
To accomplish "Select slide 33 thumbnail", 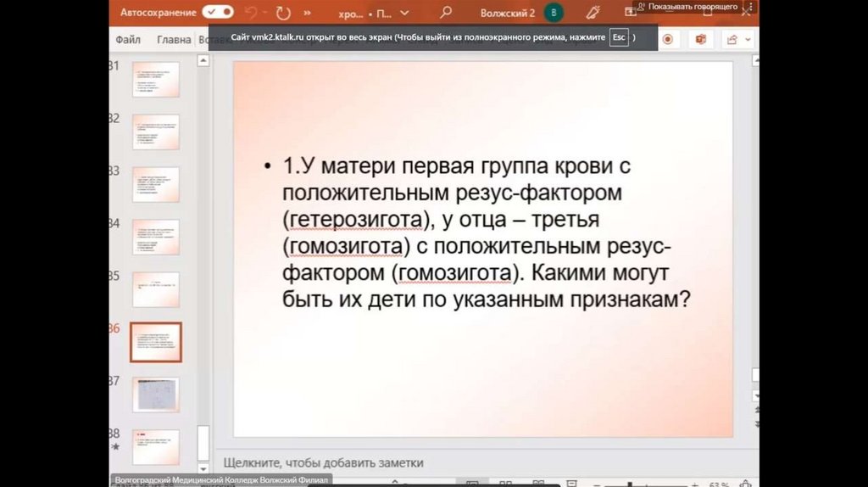I will click(155, 184).
